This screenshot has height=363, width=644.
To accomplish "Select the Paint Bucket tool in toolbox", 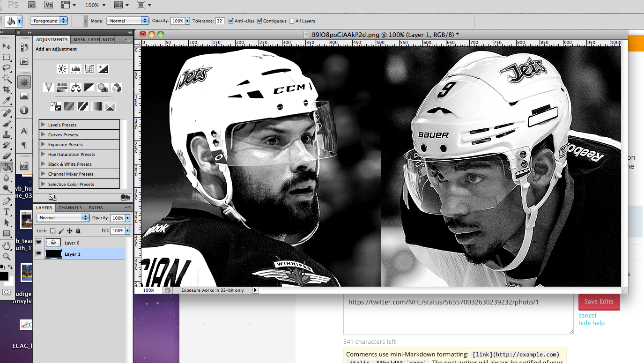I will coord(7,167).
